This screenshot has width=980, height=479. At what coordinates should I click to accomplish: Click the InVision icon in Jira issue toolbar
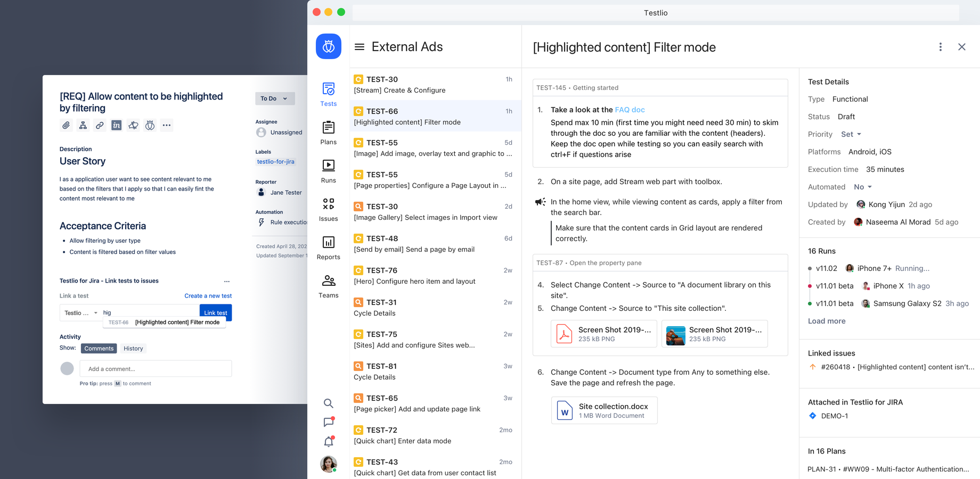coord(116,125)
